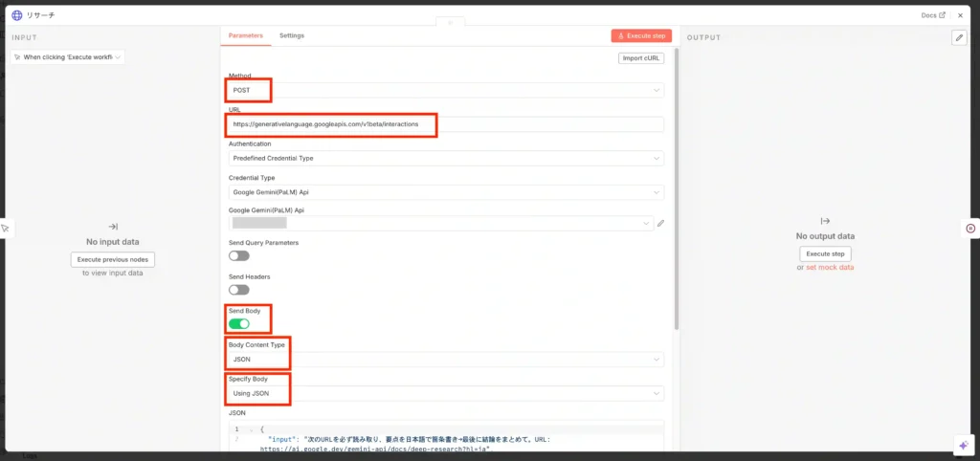Open the Body Content Type dropdown
The height and width of the screenshot is (461, 980).
446,360
